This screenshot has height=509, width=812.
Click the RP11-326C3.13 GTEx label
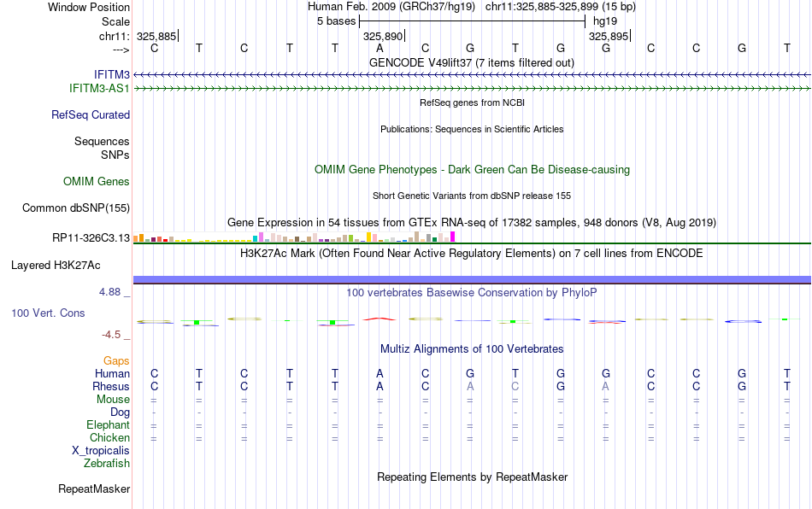pos(91,238)
